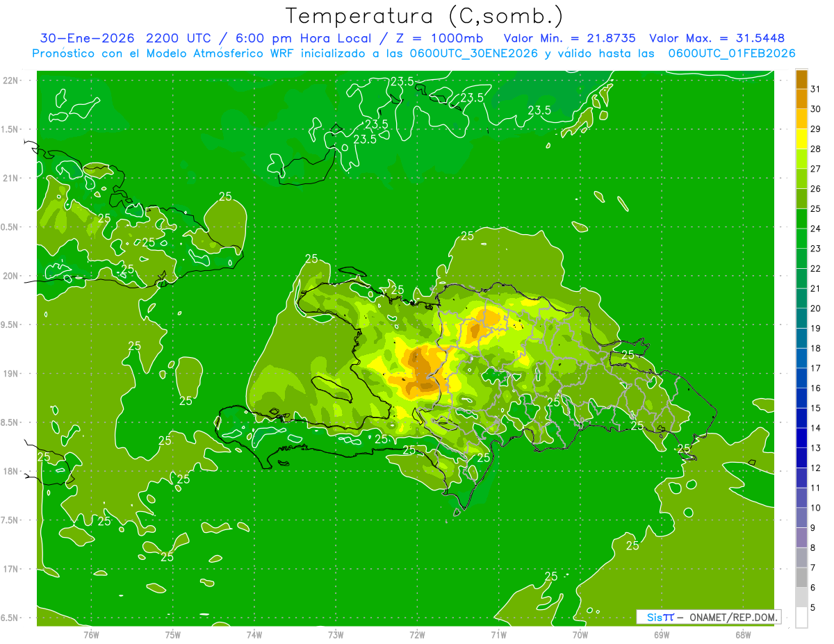Click the gray legend band between 6 and 7

tap(802, 577)
